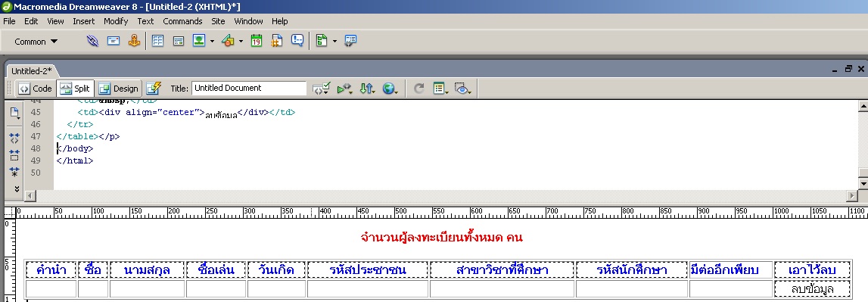Select the รหัสนักศึกษา table header cell
This screenshot has height=302, width=868.
(x=632, y=270)
